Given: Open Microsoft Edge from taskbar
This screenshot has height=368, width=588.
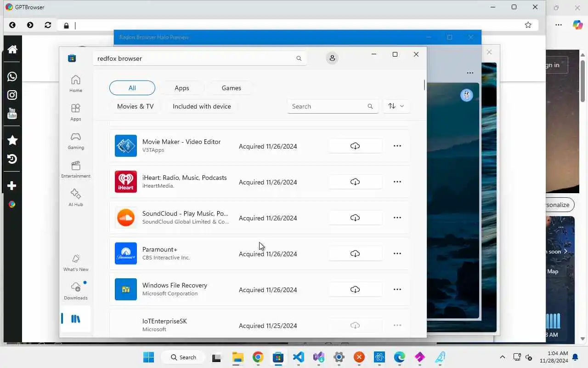Looking at the screenshot, I should [400, 357].
